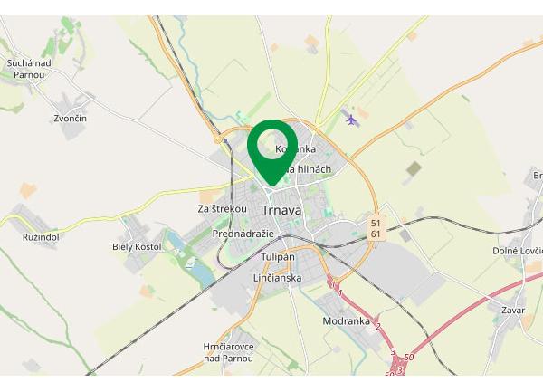The image size is (543, 392).
Task: Click the purple airport airplane icon
Action: [351, 120]
